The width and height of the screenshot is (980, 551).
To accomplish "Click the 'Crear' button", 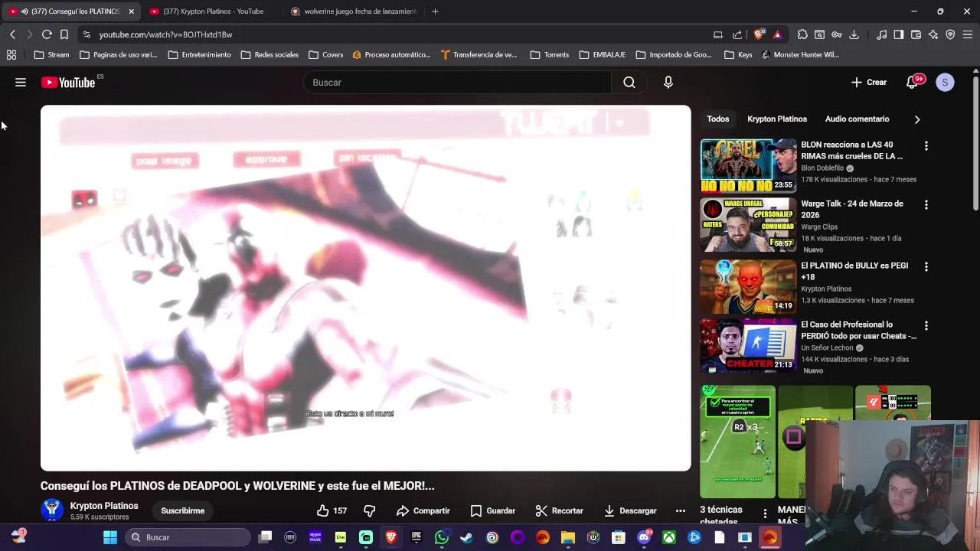I will pos(868,82).
